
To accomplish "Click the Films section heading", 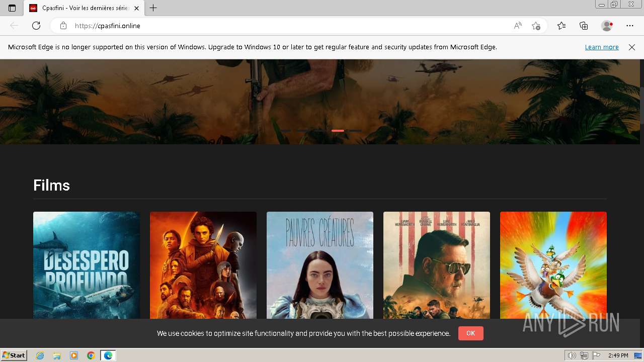I will (x=51, y=186).
